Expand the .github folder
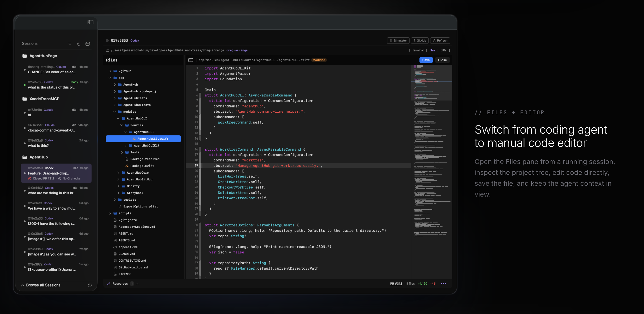Screen dimensions: 644x314 tap(110, 71)
